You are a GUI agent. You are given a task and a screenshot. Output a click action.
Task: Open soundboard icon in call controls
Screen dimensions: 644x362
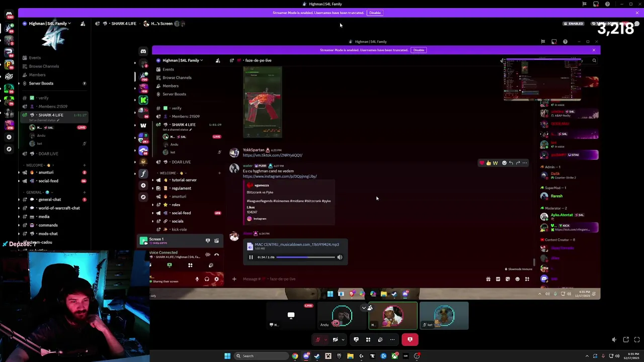[380, 340]
